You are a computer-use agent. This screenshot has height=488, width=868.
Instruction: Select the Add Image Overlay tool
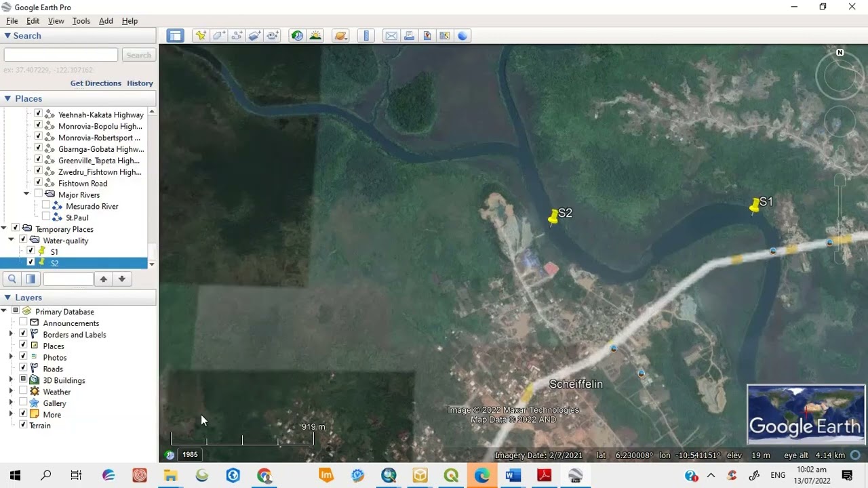[255, 36]
